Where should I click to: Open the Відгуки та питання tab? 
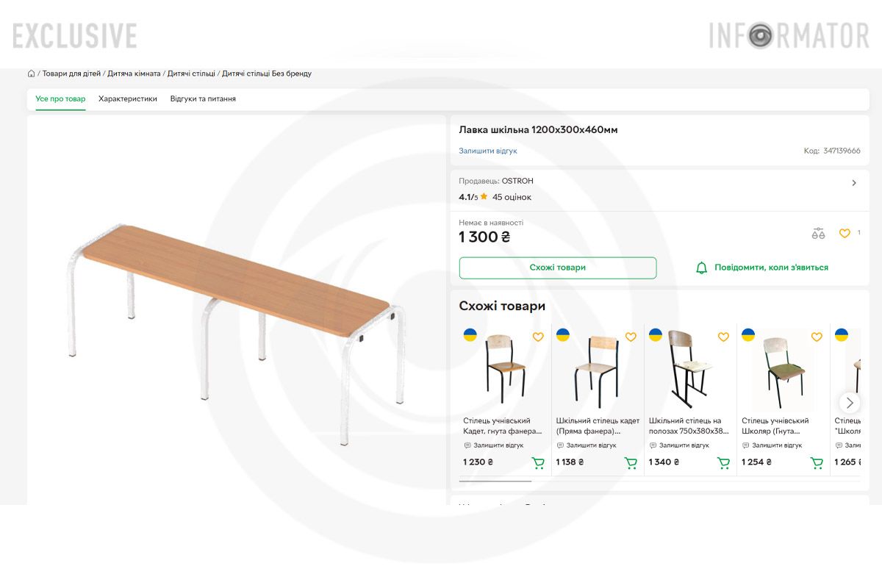coord(203,98)
